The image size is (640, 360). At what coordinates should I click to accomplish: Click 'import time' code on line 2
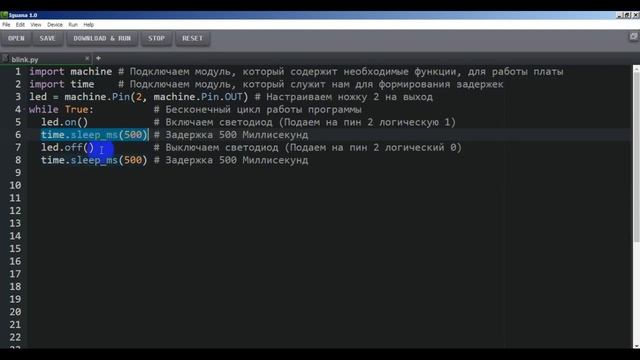[x=62, y=84]
